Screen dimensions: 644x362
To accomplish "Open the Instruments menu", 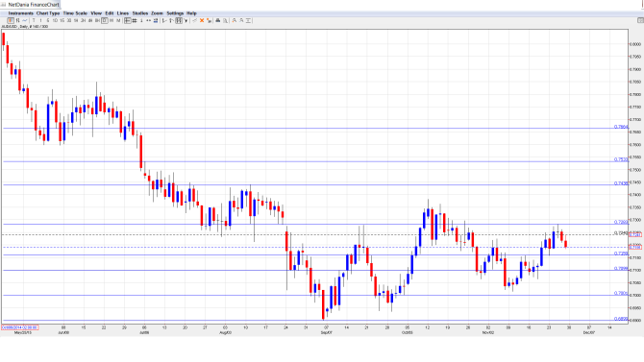I will [x=20, y=13].
